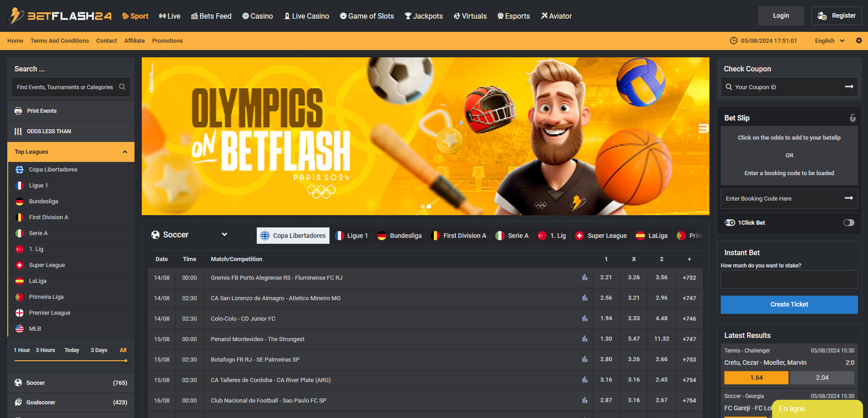
Task: Click the Odds Less Than filter icon
Action: [x=18, y=131]
